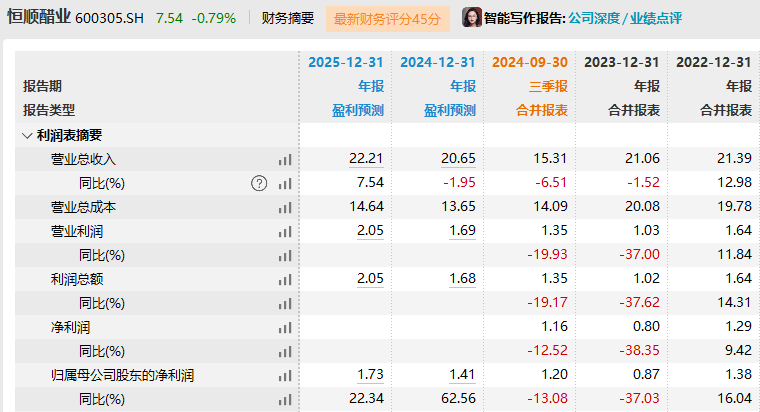Viewport: 760px width, 412px height.
Task: Click forecast 利润总额 value 1.68
Action: [462, 278]
